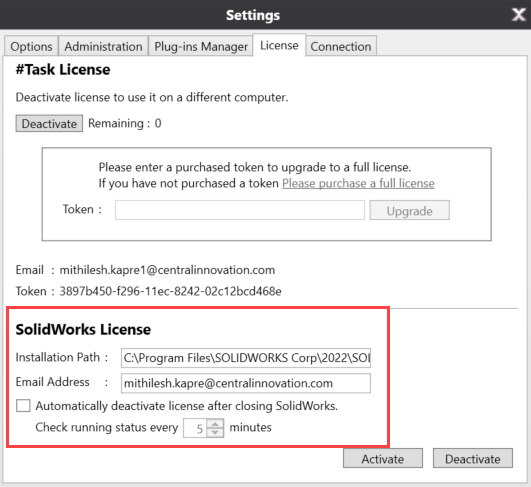This screenshot has width=531, height=487.
Task: Click the minutes value box showing 5
Action: click(x=196, y=428)
